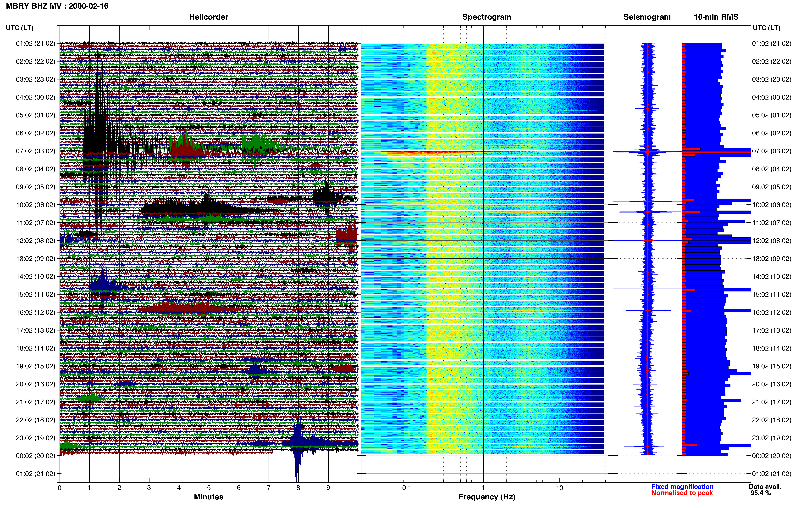Viewport: 812px width, 508px height.
Task: Click the left '10:02 (06:02)' time label
Action: pos(36,205)
